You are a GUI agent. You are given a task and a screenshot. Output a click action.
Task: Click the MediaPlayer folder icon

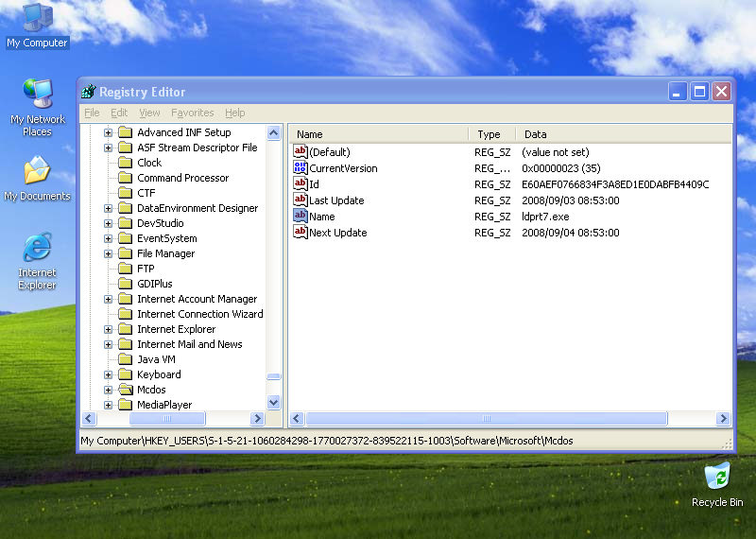pos(125,405)
